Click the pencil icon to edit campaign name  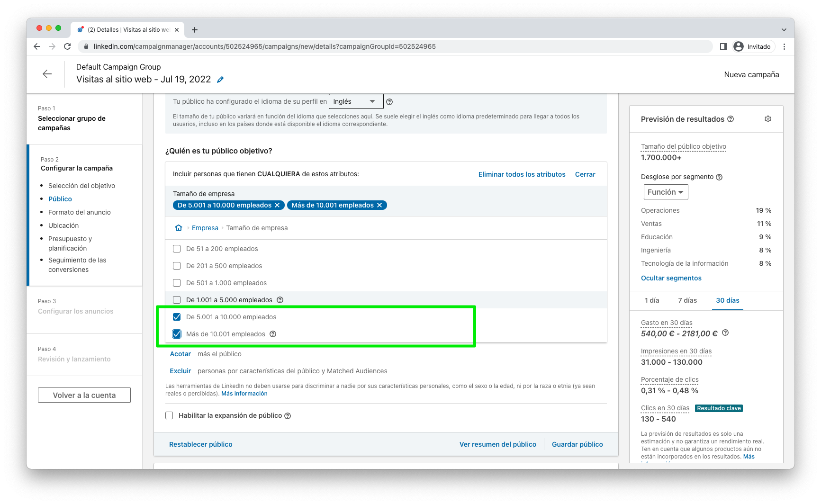coord(220,80)
